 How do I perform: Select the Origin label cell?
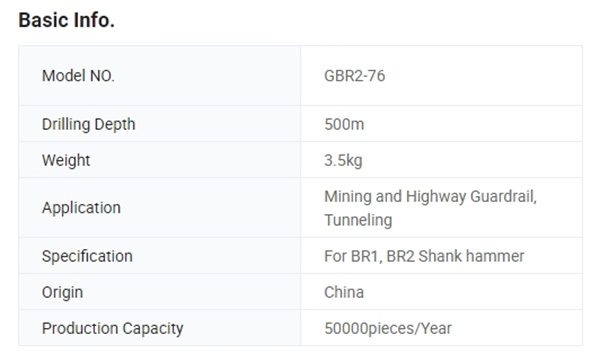[160, 292]
